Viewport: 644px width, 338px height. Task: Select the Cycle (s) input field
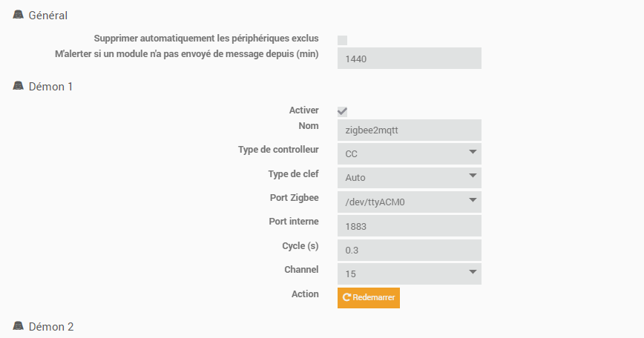point(409,250)
